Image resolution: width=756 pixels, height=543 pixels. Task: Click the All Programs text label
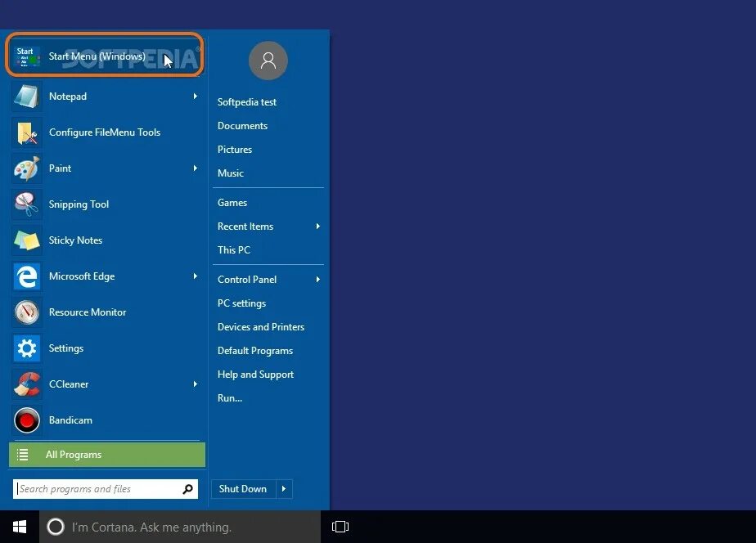(74, 455)
